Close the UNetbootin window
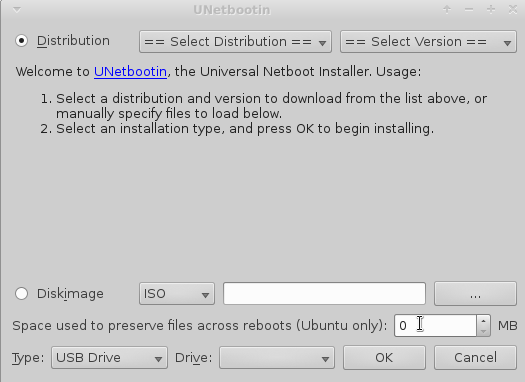Image resolution: width=525 pixels, height=382 pixels. (513, 9)
